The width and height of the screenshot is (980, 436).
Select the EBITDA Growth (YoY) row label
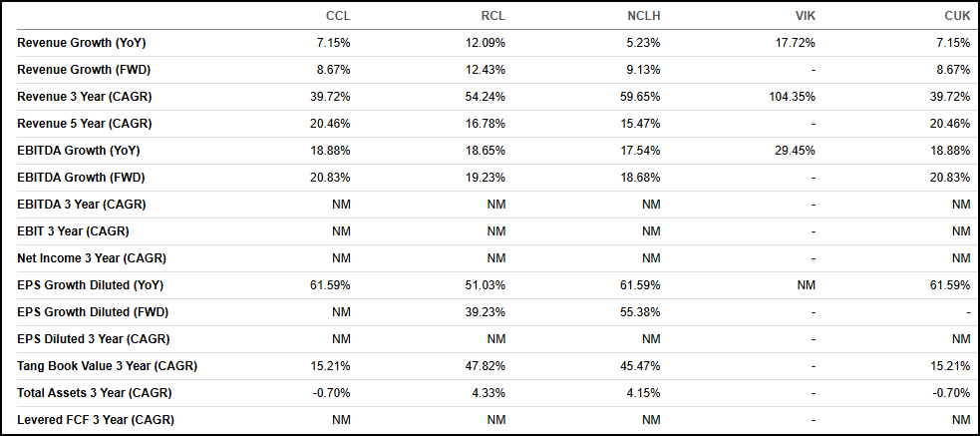(79, 151)
